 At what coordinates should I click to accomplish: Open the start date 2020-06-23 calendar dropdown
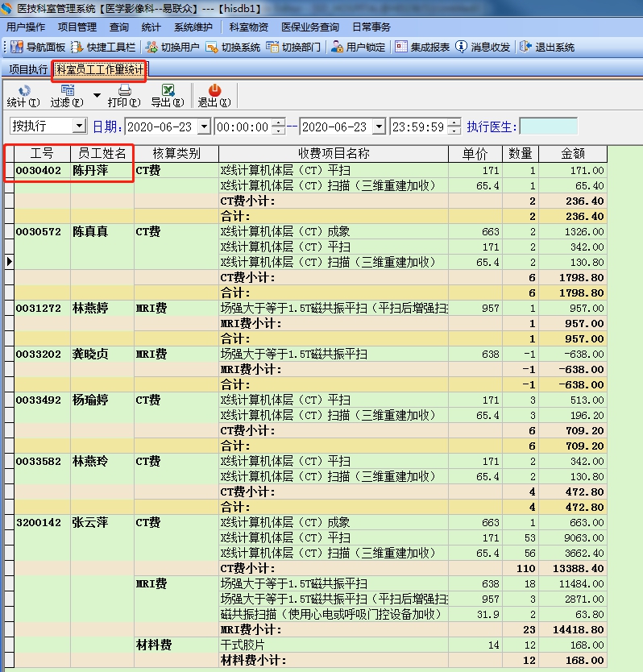[204, 127]
